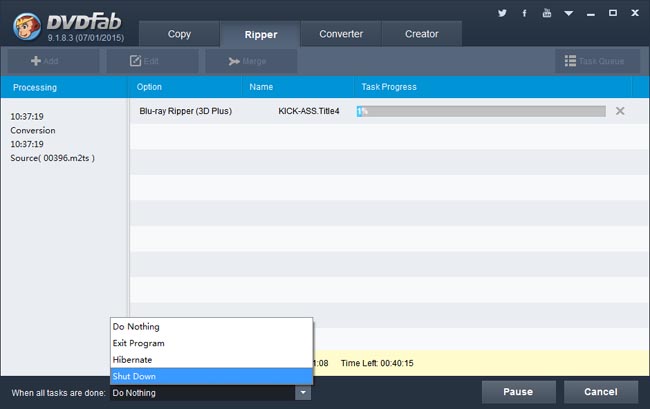Image resolution: width=650 pixels, height=409 pixels.
Task: Switch to the Copy tab
Action: pyautogui.click(x=179, y=34)
